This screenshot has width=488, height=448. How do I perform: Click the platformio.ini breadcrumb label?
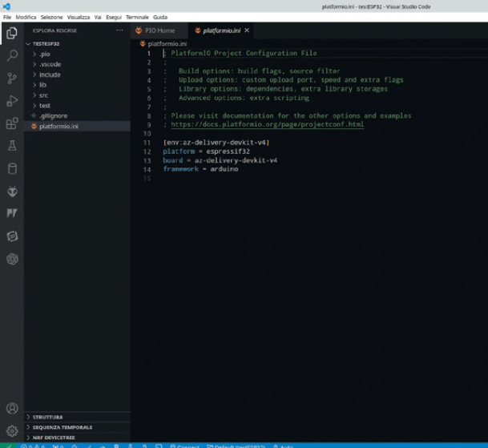[x=167, y=43]
